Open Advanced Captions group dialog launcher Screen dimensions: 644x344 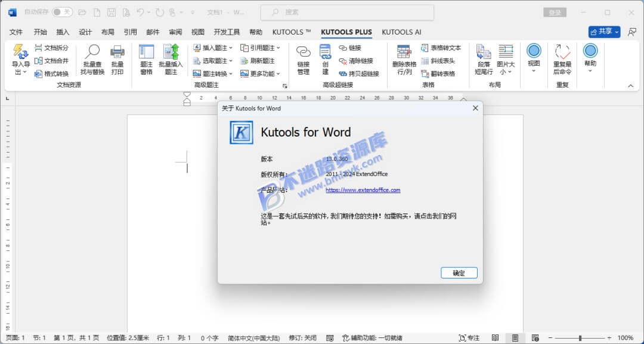coord(285,86)
